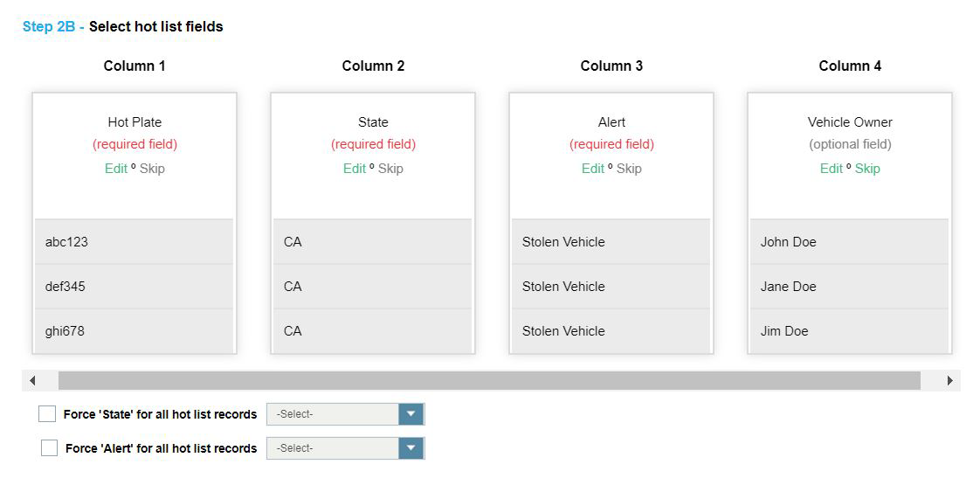Viewport: 980px width, 485px height.
Task: Skip the Vehicle Owner optional column
Action: click(x=867, y=169)
